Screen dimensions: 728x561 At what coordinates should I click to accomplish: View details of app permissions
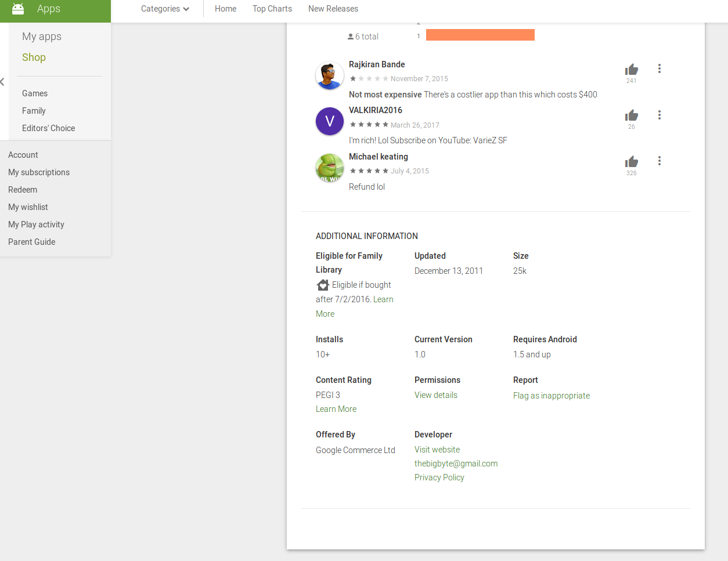(x=435, y=395)
